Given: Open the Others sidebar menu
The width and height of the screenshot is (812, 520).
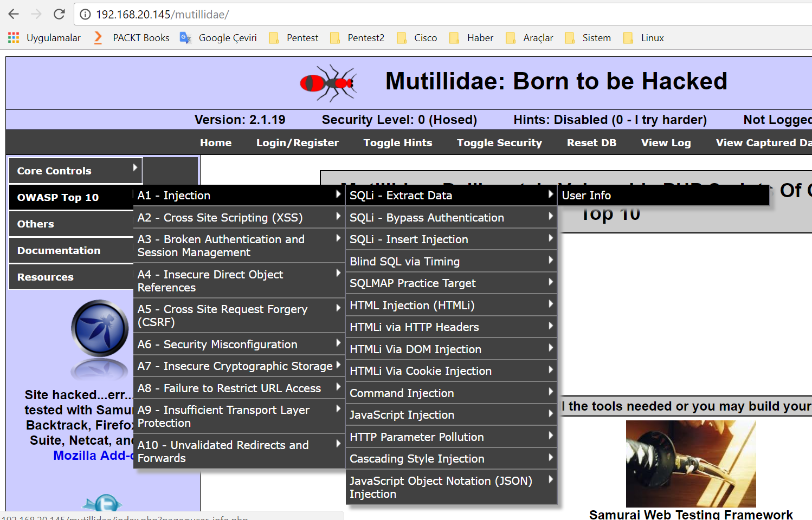Looking at the screenshot, I should pyautogui.click(x=71, y=224).
